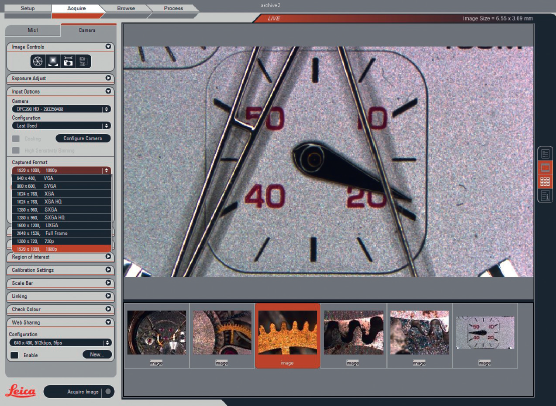This screenshot has height=406, width=556.
Task: Click the Leica logo
Action: (x=21, y=391)
